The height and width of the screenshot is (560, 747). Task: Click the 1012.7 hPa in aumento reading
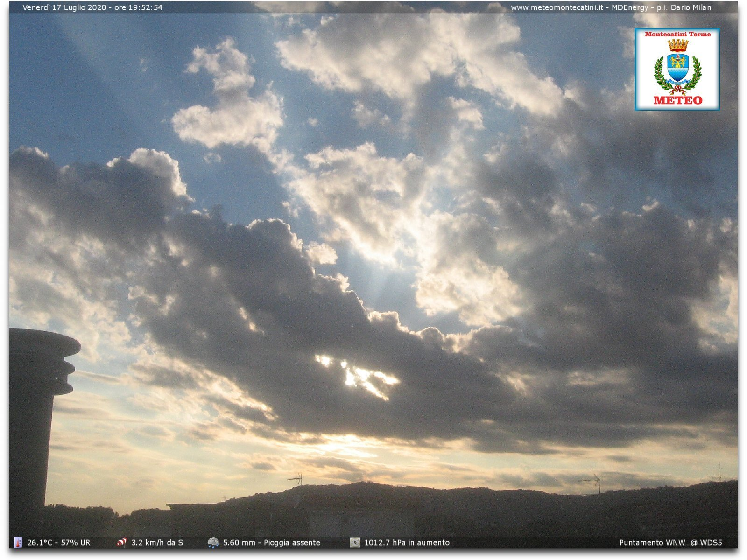tap(407, 543)
